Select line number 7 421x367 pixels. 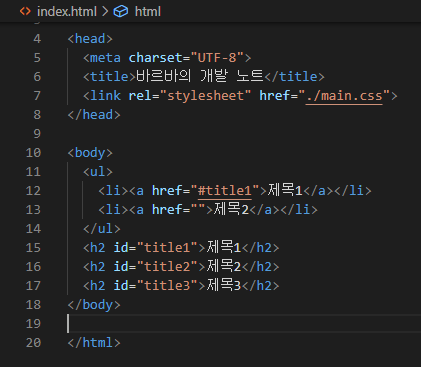(37, 96)
